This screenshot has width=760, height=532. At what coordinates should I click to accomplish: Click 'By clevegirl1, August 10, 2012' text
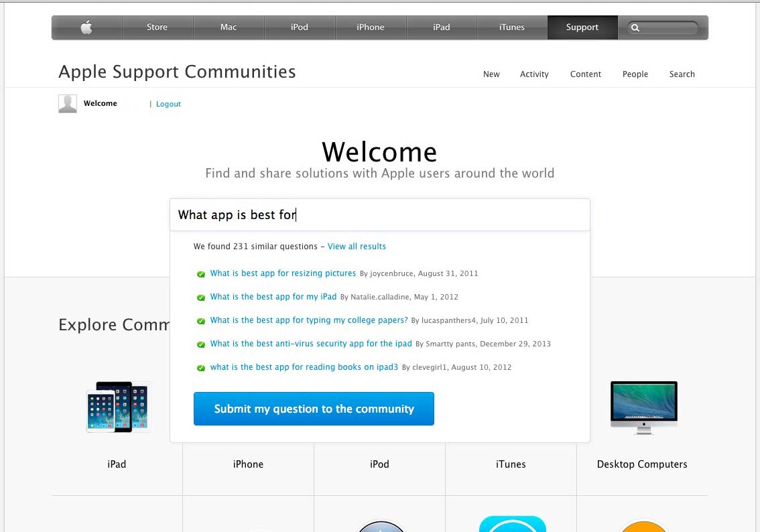[456, 367]
